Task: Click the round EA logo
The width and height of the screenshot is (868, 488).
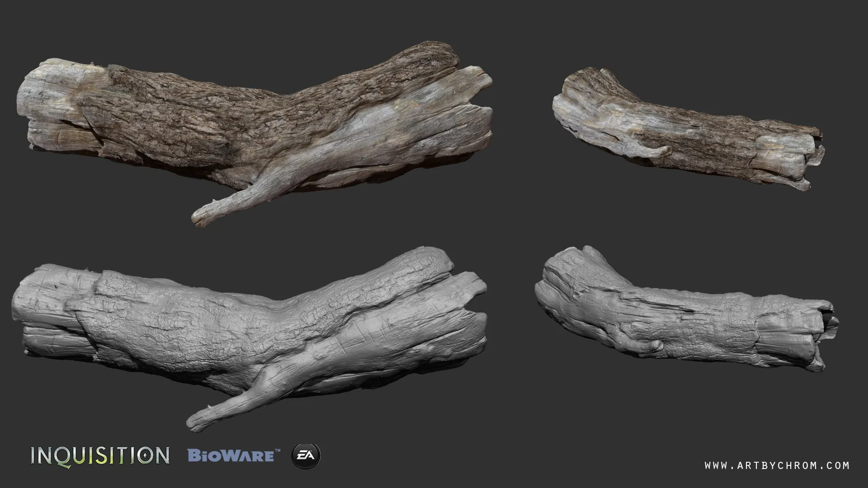Action: click(x=306, y=455)
